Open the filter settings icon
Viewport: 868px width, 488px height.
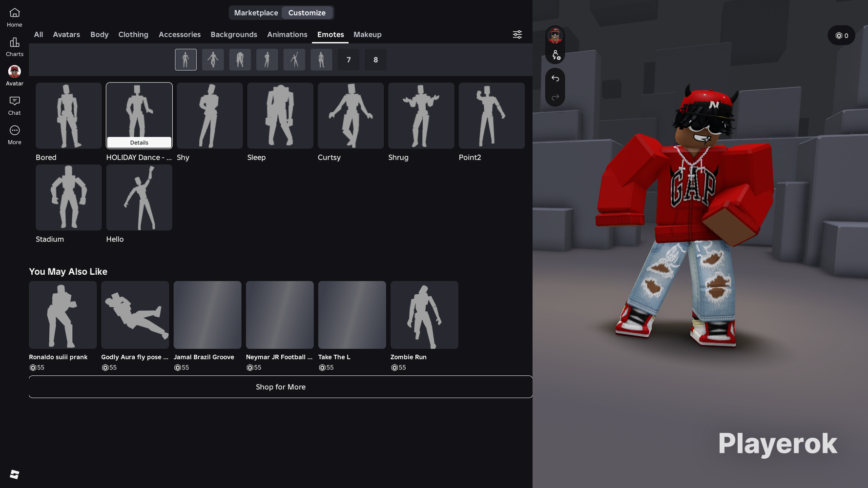517,35
